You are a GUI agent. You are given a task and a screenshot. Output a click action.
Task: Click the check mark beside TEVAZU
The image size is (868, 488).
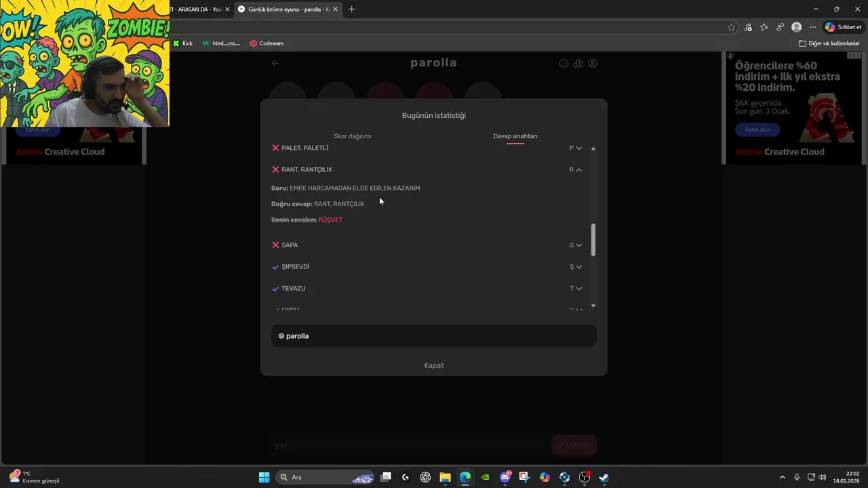[x=275, y=289]
